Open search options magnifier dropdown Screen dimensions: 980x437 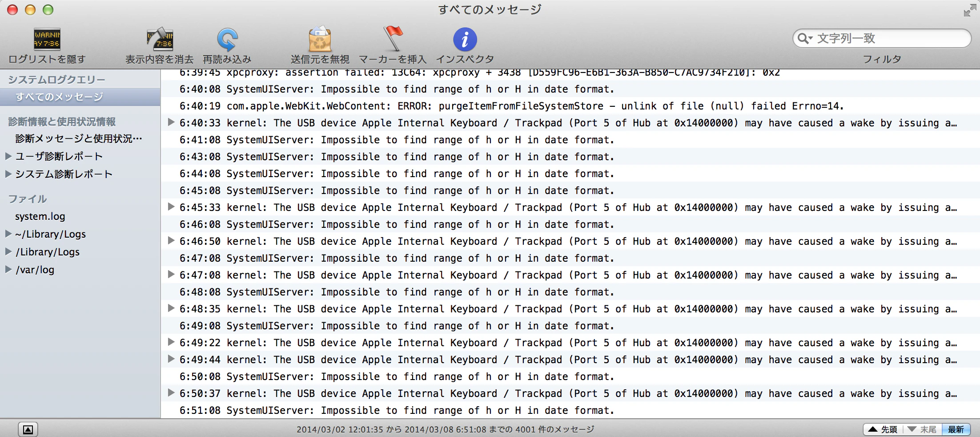(x=805, y=38)
